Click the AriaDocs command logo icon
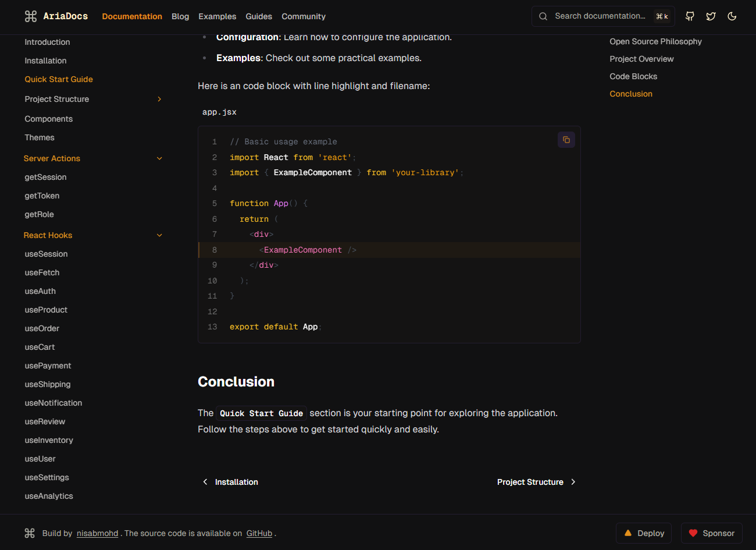Viewport: 756px width, 550px height. click(31, 16)
